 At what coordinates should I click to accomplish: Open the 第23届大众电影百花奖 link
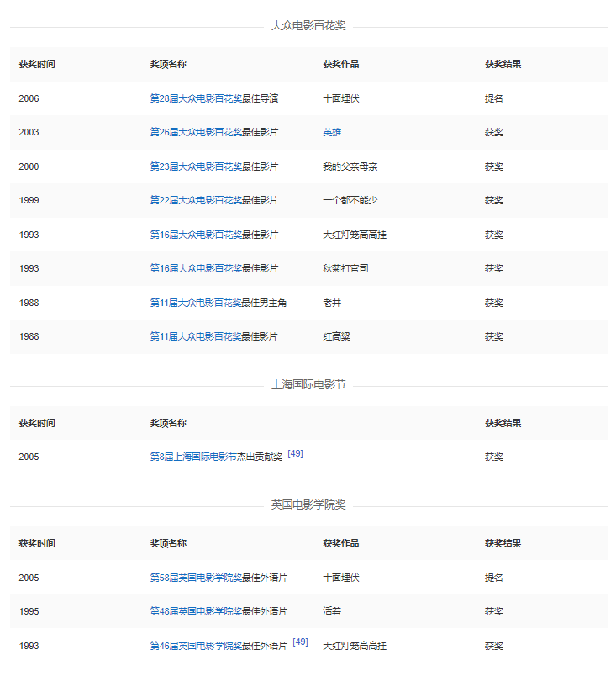(x=196, y=166)
